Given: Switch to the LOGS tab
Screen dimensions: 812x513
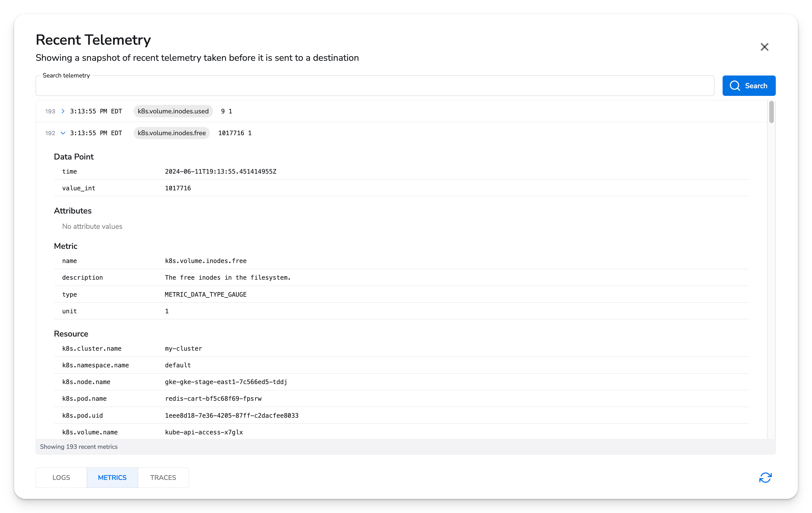Looking at the screenshot, I should coord(61,478).
